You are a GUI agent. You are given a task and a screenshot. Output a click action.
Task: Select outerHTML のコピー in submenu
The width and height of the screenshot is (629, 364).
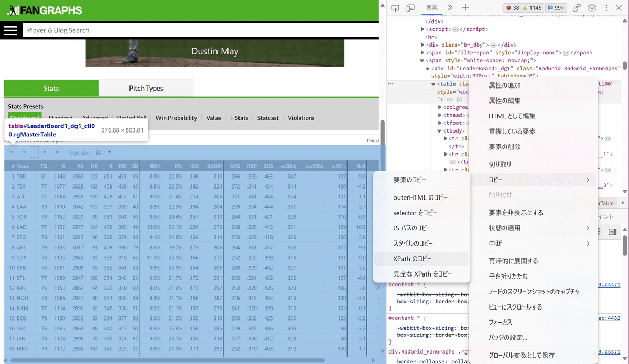click(422, 197)
